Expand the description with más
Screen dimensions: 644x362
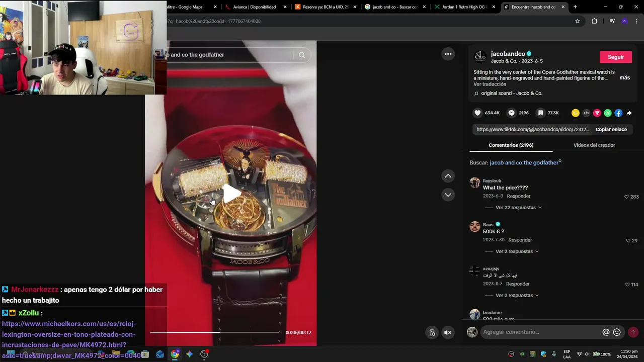click(x=624, y=78)
